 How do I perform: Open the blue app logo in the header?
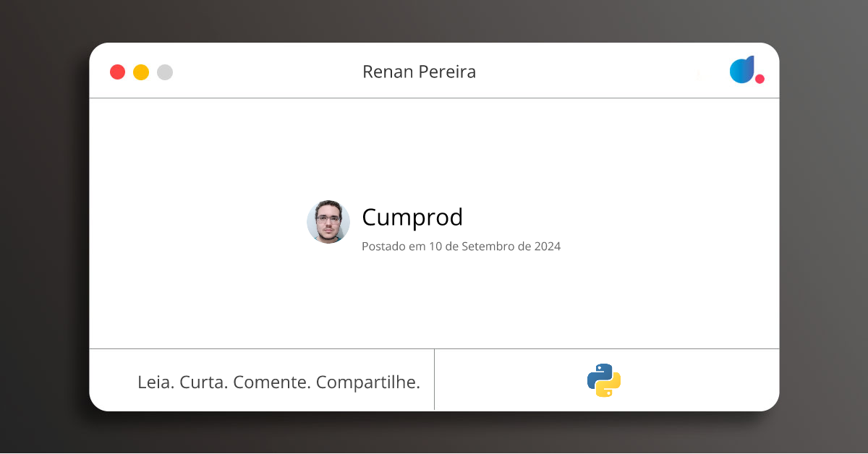tap(742, 70)
